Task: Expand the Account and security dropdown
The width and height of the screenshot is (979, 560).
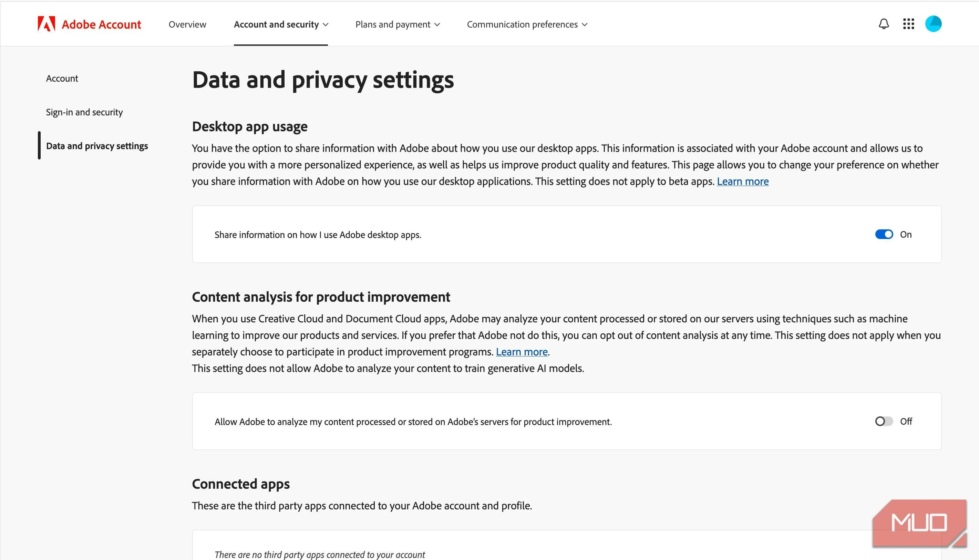Action: (x=326, y=24)
